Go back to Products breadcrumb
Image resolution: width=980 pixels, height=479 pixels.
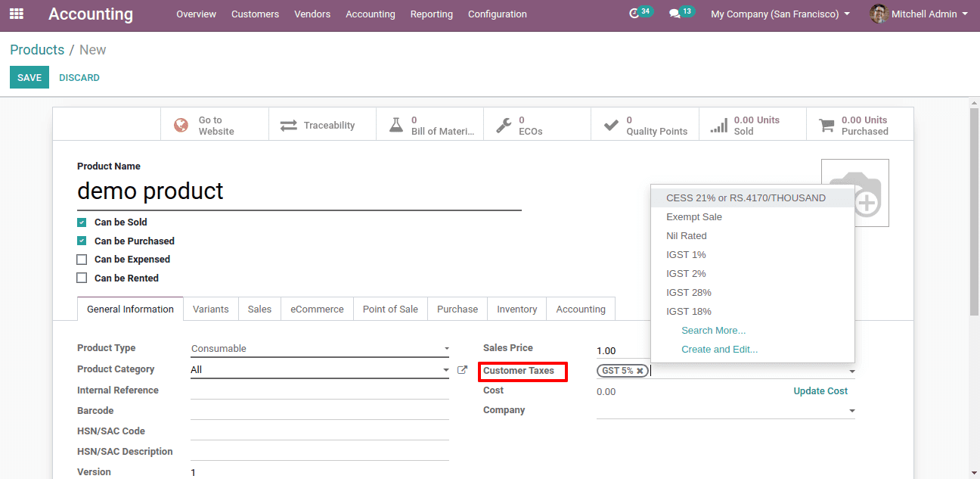click(37, 50)
